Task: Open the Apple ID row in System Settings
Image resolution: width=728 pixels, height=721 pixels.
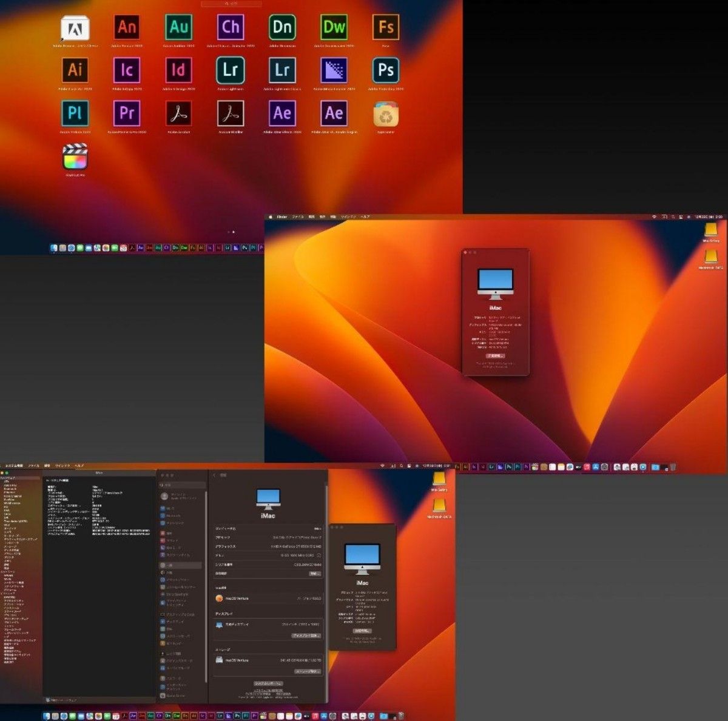Action: tap(181, 496)
